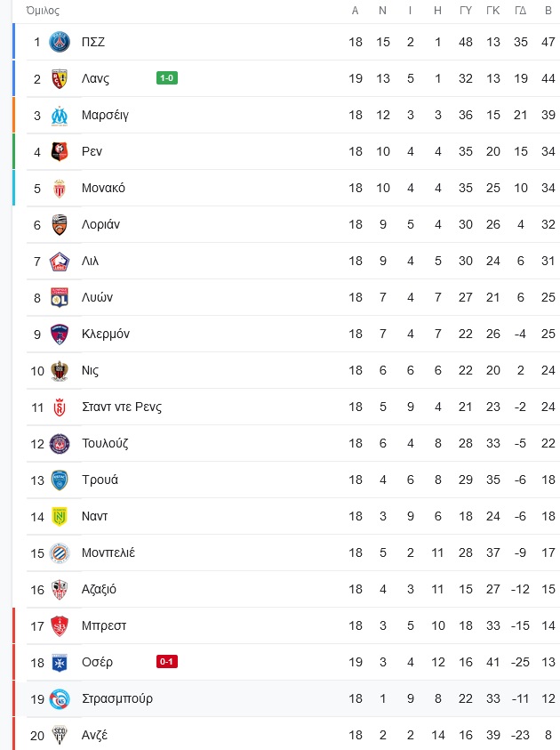
Task: Click the Οσέρ club badge
Action: click(x=60, y=663)
